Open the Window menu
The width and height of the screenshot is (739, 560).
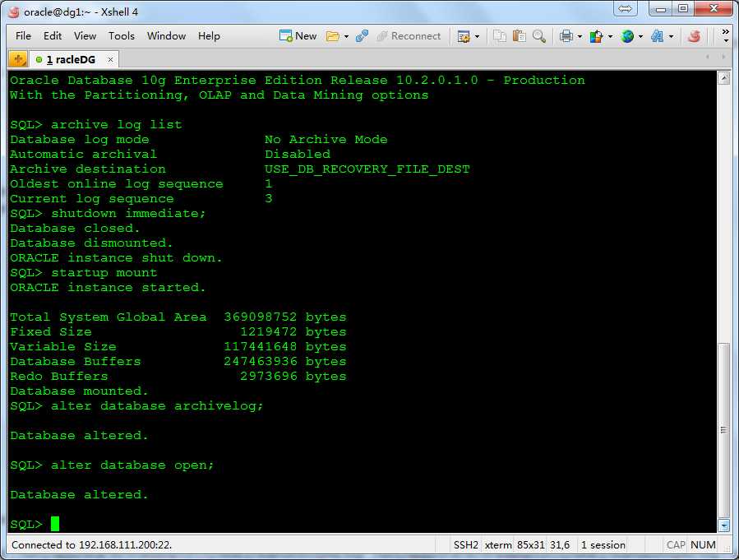point(166,36)
